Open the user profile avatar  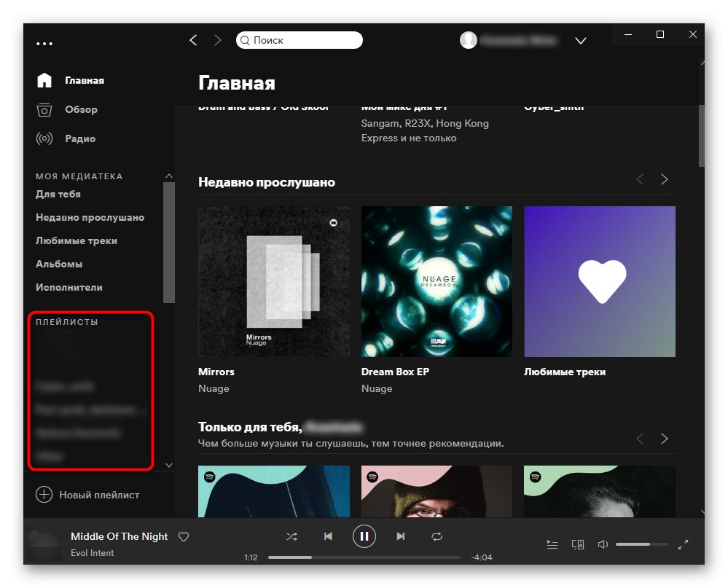(469, 40)
